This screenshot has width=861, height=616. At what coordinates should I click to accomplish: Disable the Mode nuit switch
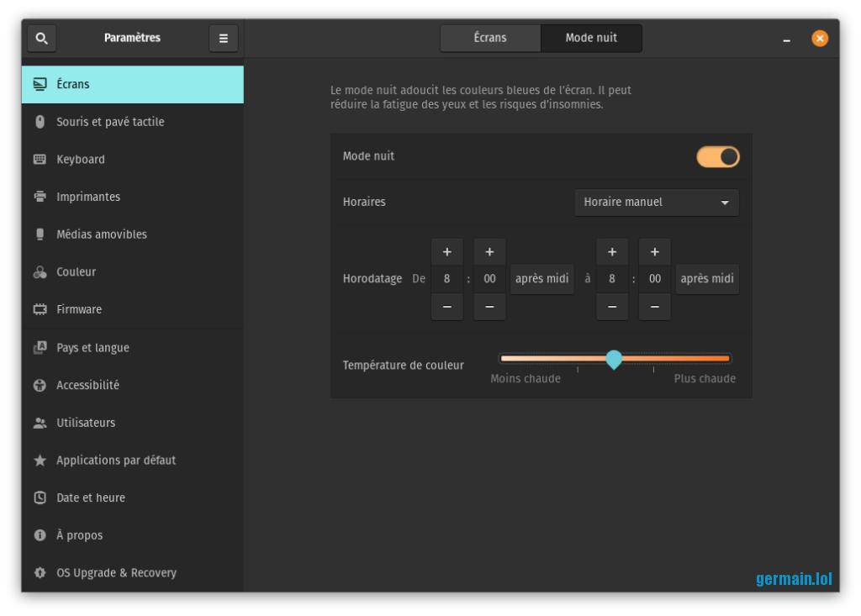tap(718, 157)
